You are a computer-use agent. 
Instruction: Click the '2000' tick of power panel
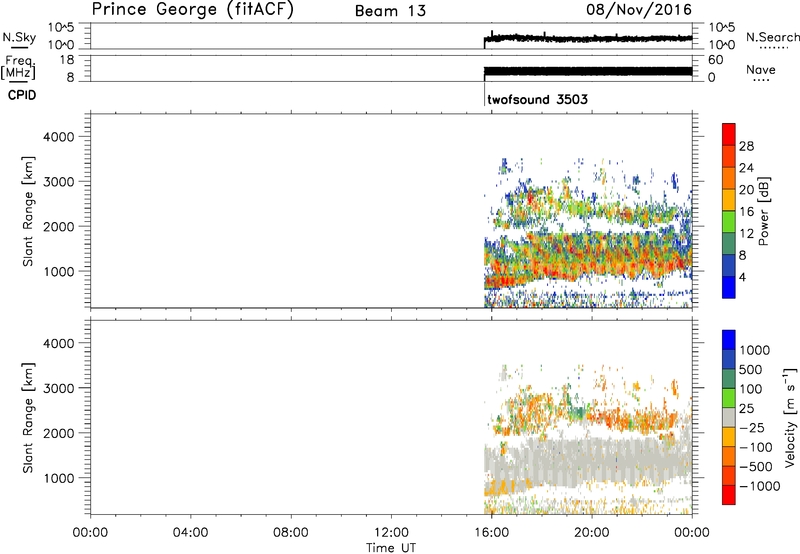[59, 226]
